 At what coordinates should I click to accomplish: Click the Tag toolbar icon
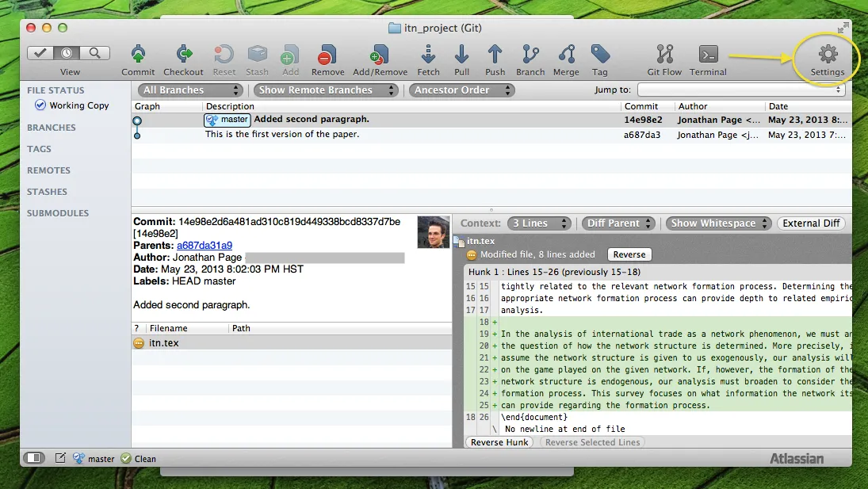click(600, 55)
